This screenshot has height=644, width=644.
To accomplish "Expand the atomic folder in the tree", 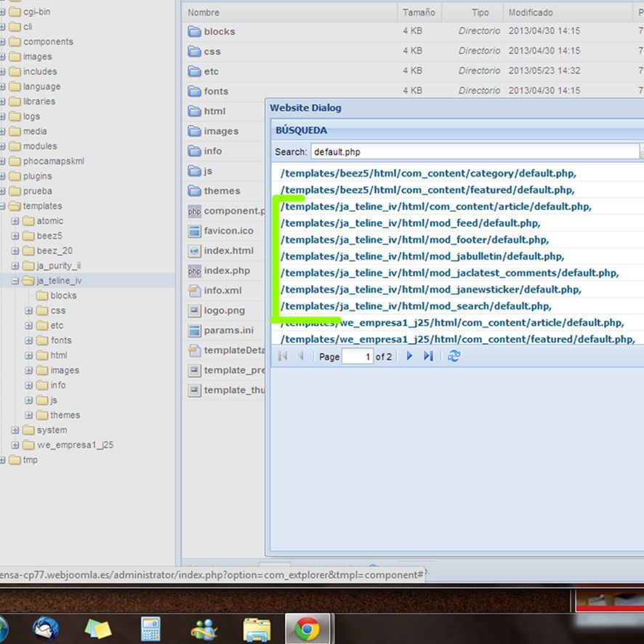I will 15,221.
